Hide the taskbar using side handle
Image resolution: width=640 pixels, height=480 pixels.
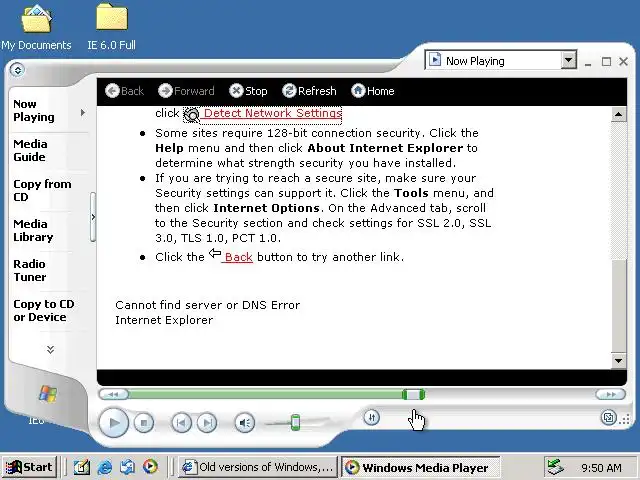[x=93, y=217]
